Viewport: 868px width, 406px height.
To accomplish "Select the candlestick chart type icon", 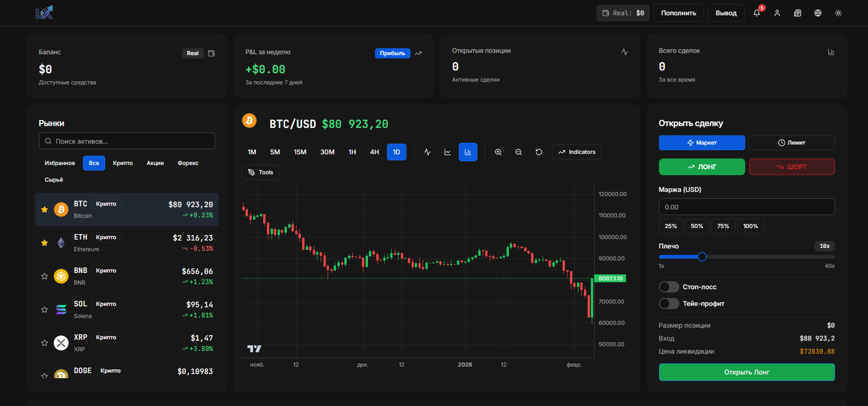I will click(x=468, y=152).
